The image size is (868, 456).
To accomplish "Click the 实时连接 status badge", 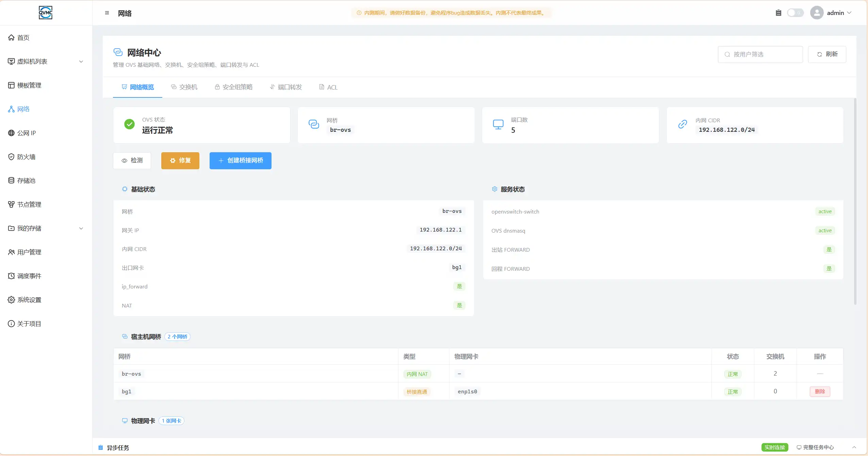I will click(775, 447).
